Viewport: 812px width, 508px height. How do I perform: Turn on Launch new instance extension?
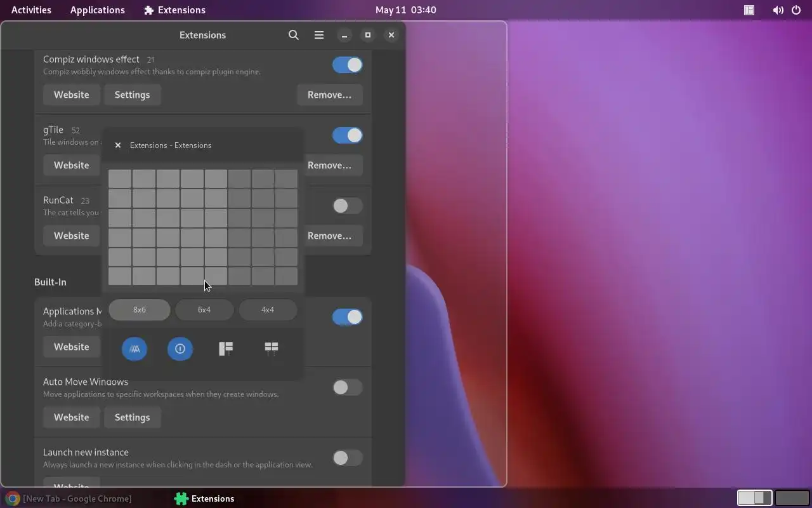(x=347, y=458)
